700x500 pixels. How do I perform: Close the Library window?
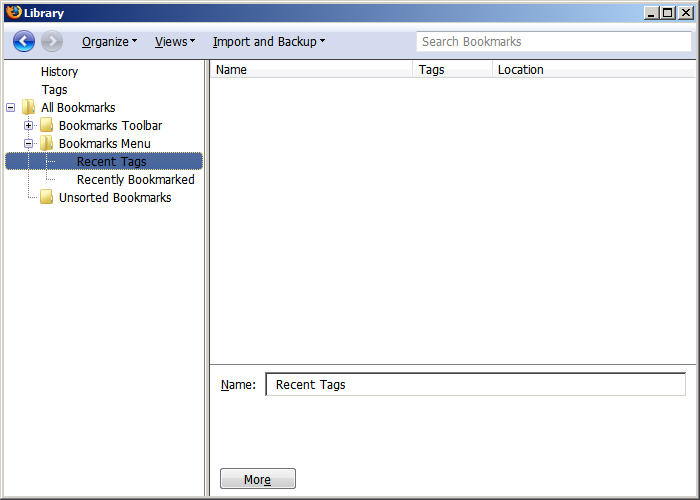pyautogui.click(x=685, y=13)
